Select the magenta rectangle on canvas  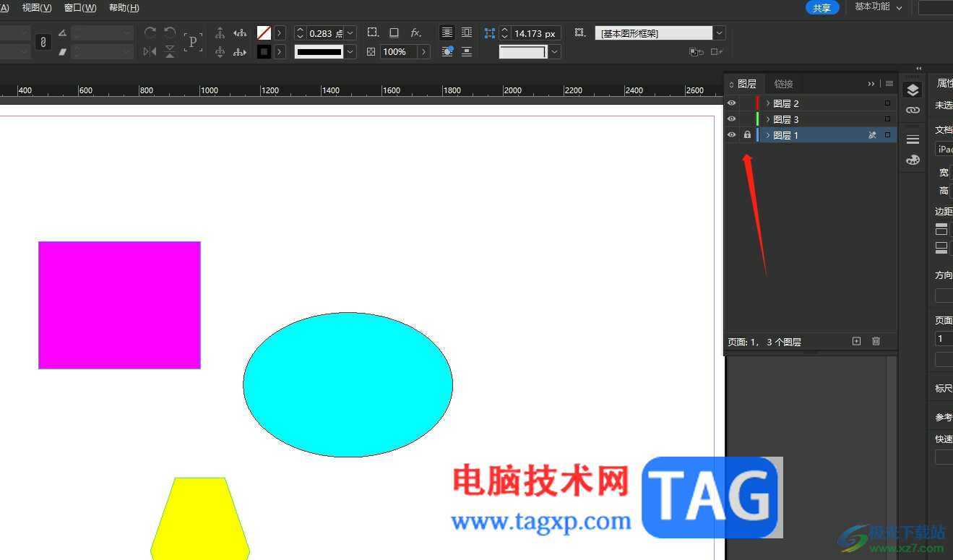(119, 305)
